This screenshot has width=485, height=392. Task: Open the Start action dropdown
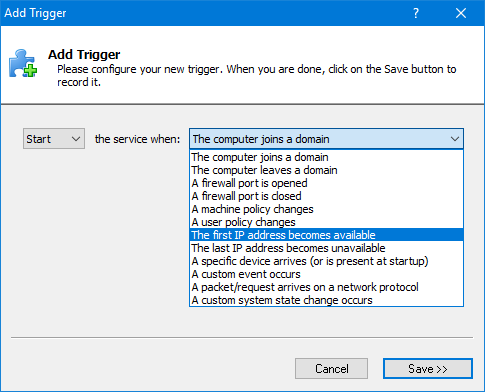coord(54,139)
